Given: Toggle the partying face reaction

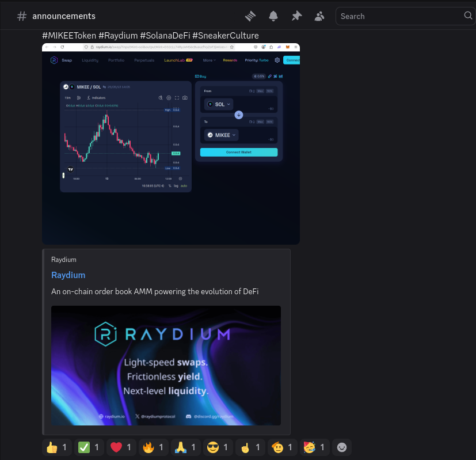Looking at the screenshot, I should [x=314, y=447].
